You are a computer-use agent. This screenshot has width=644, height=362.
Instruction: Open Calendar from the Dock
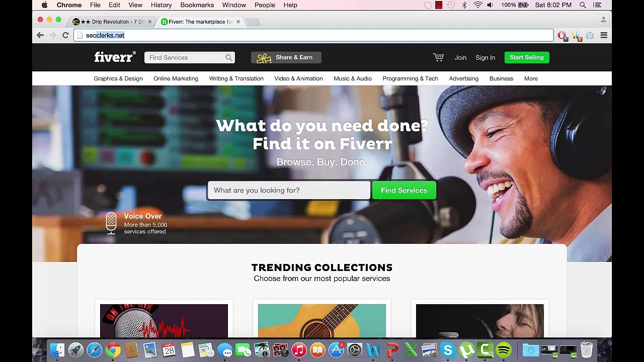tap(169, 350)
